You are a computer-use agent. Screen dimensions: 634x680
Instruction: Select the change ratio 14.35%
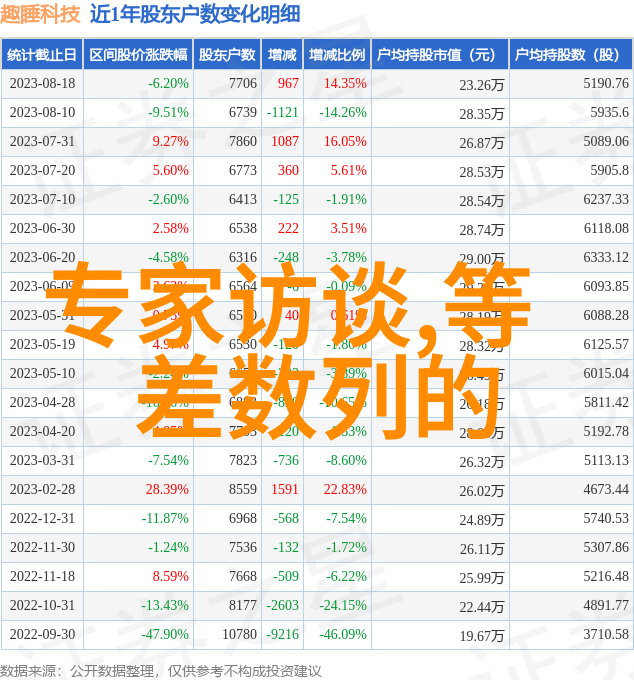(345, 83)
